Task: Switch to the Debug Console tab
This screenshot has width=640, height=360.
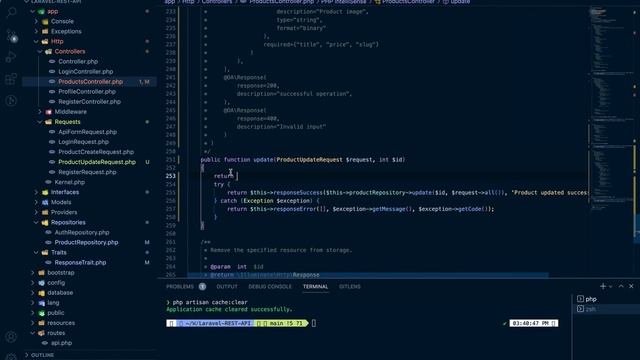Action: tap(270, 287)
